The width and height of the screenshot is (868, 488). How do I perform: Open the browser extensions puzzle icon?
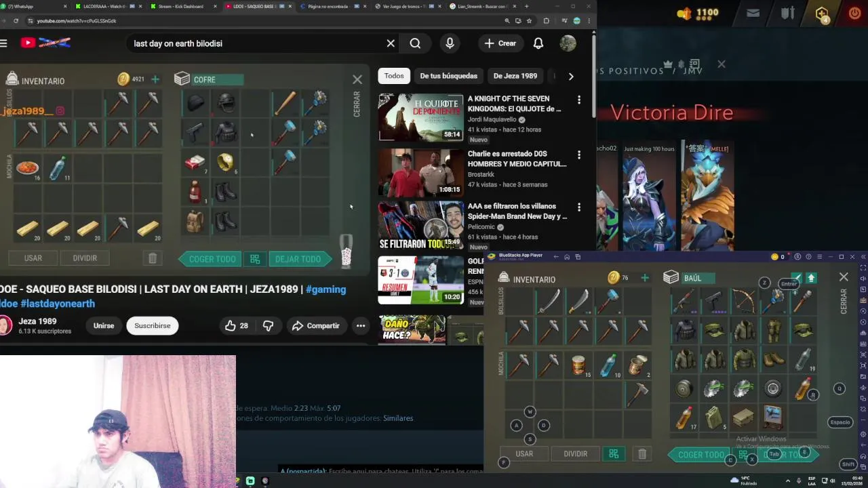coord(547,21)
